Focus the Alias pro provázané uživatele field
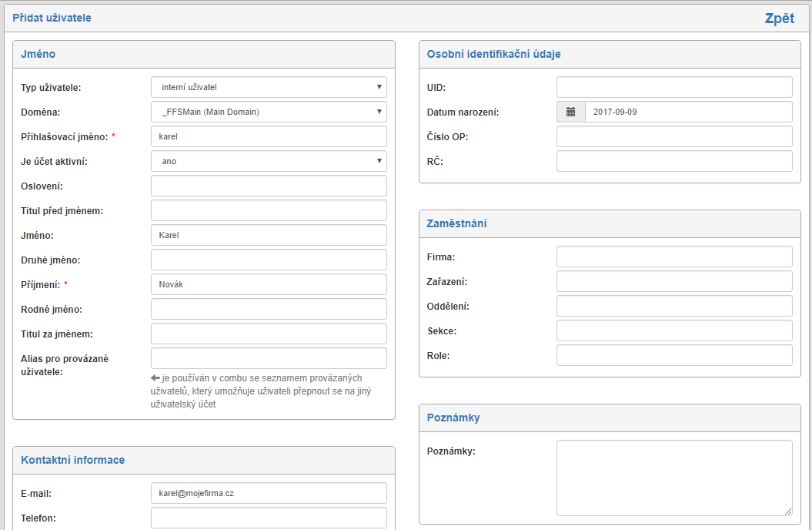The height and width of the screenshot is (530, 812). [x=269, y=358]
